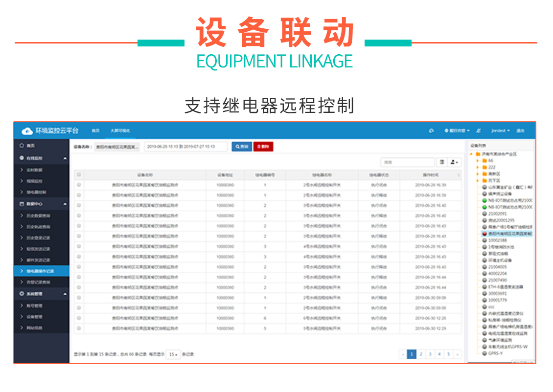Click the refresh cloud icon in header

coord(431,131)
